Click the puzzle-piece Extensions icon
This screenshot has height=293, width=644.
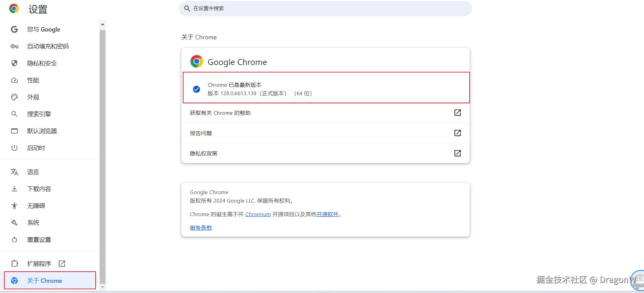(x=14, y=264)
